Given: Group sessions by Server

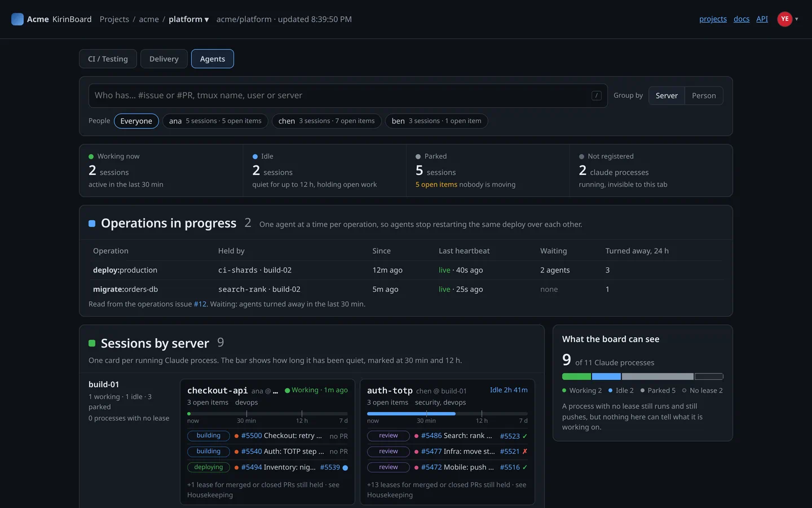Looking at the screenshot, I should [667, 95].
